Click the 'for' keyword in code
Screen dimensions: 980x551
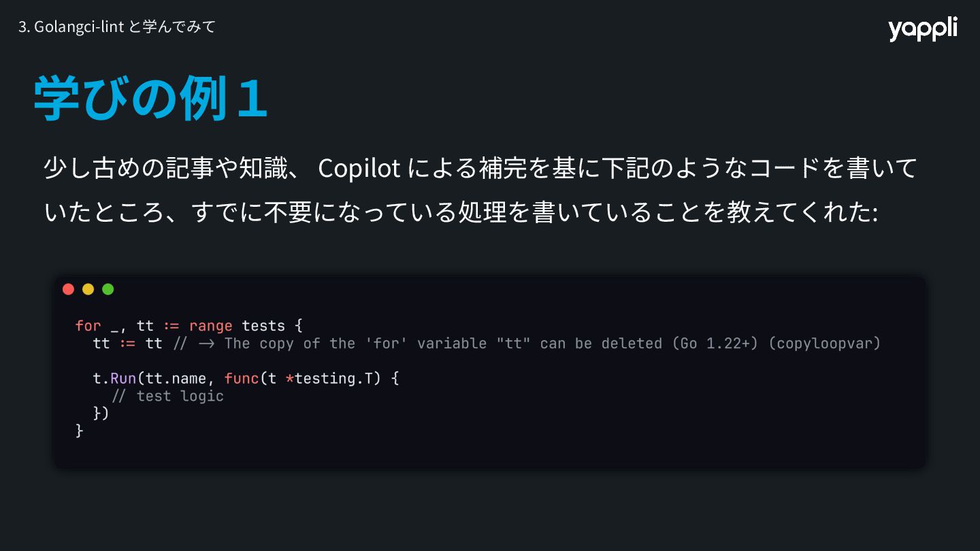88,326
